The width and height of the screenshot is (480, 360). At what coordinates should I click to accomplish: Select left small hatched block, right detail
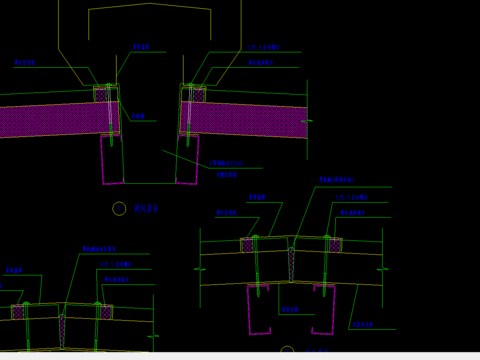pyautogui.click(x=247, y=245)
